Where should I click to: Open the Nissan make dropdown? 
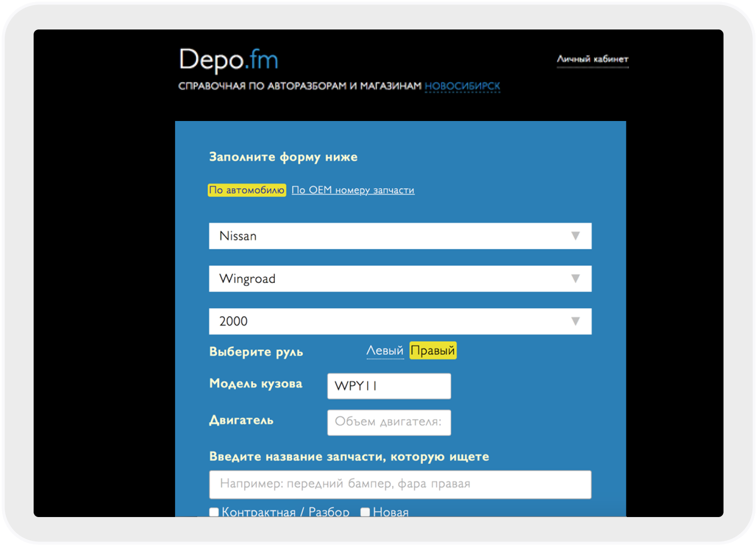(x=400, y=236)
